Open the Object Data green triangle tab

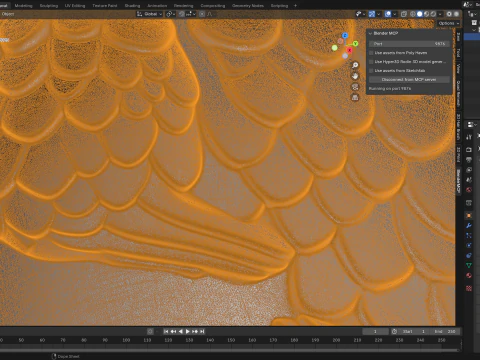pos(469,266)
